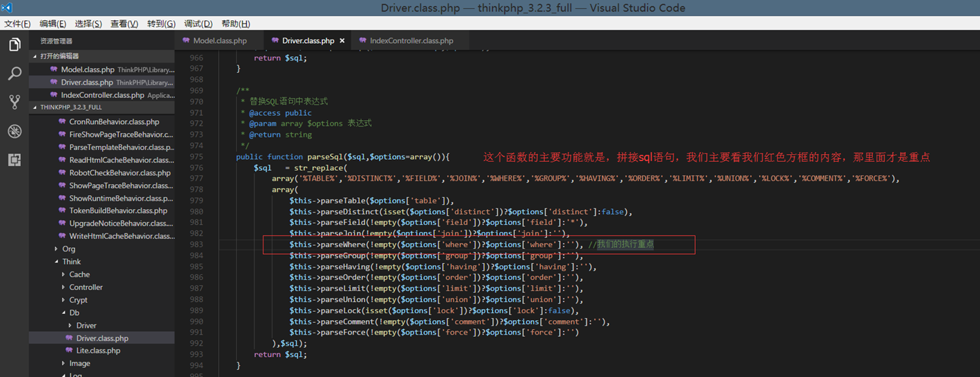Open the Debug view in activity bar
This screenshot has width=980, height=377.
coord(14,131)
